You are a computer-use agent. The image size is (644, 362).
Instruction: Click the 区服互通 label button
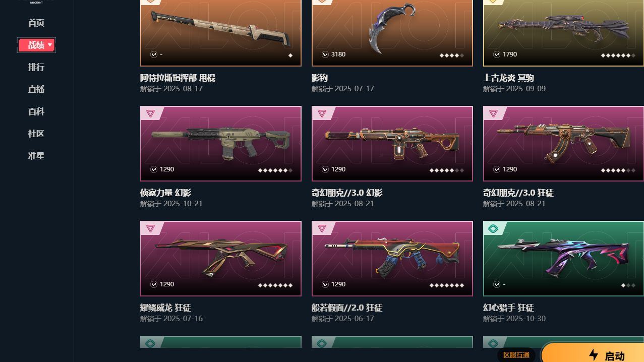tap(516, 355)
